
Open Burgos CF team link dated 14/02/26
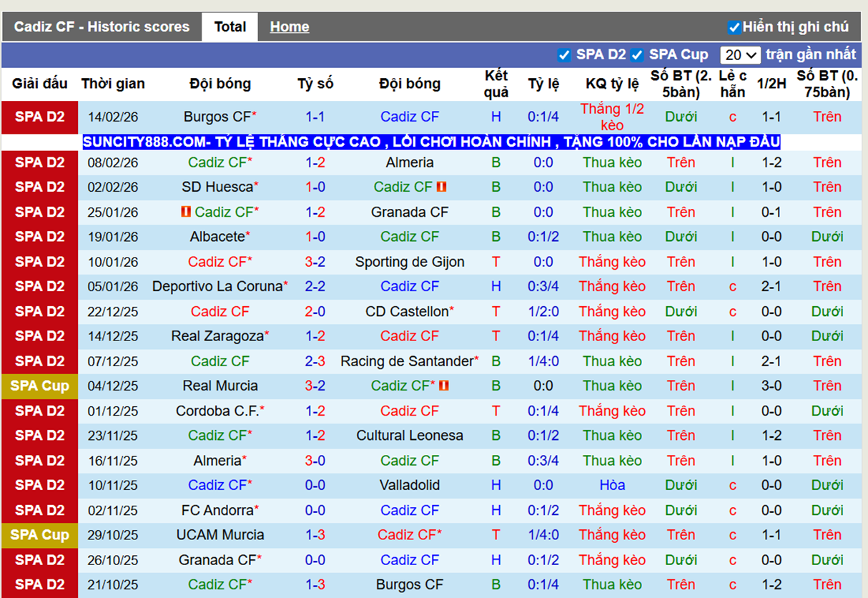217,117
